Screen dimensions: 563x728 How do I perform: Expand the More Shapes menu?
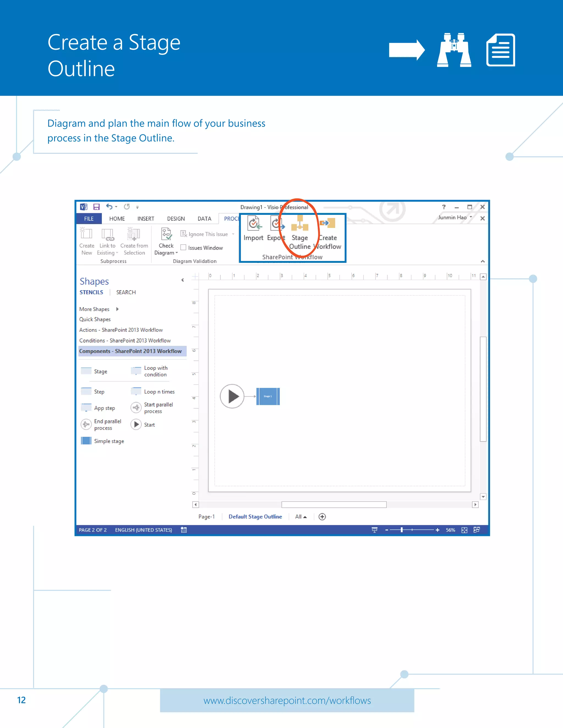99,309
